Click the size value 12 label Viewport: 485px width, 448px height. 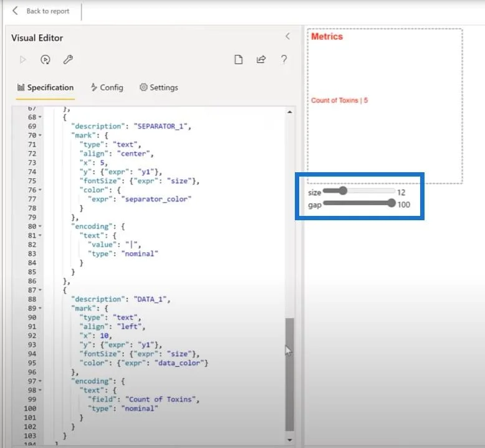click(401, 193)
